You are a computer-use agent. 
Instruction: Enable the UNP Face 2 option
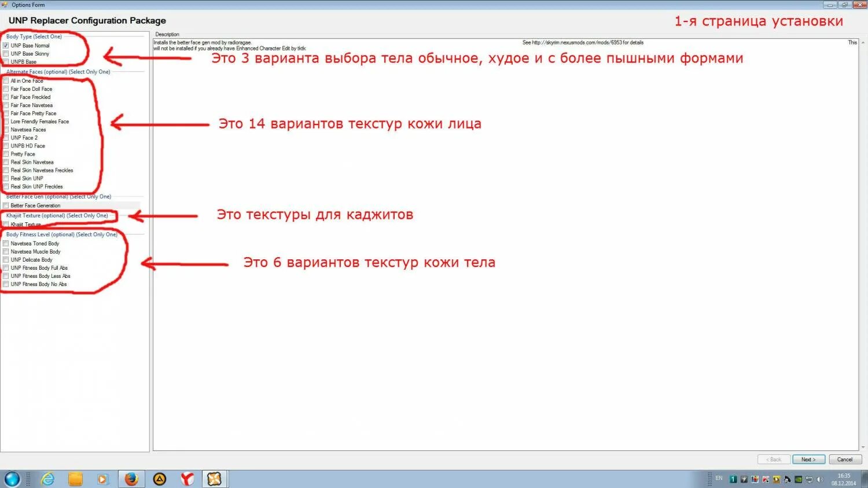tap(6, 138)
